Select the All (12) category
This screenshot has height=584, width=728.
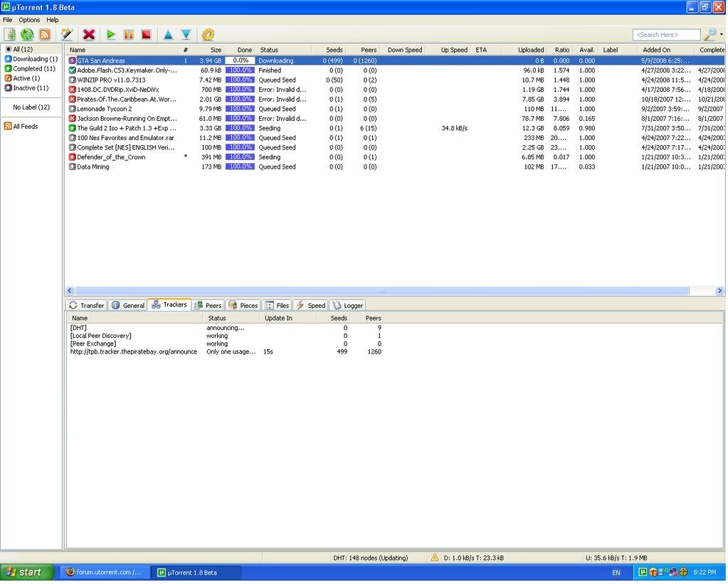click(23, 49)
